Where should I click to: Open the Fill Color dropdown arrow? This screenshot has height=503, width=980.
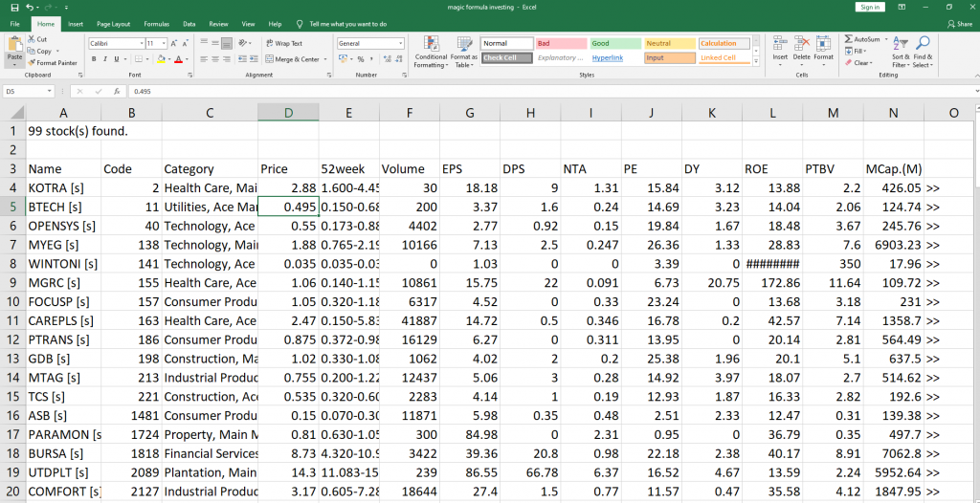[x=168, y=59]
